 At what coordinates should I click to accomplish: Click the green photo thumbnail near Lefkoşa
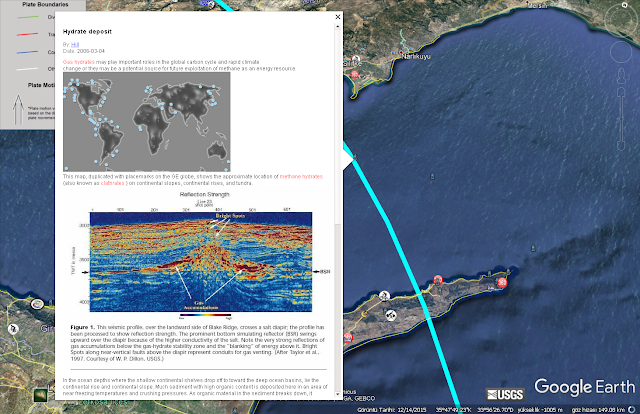(40, 395)
